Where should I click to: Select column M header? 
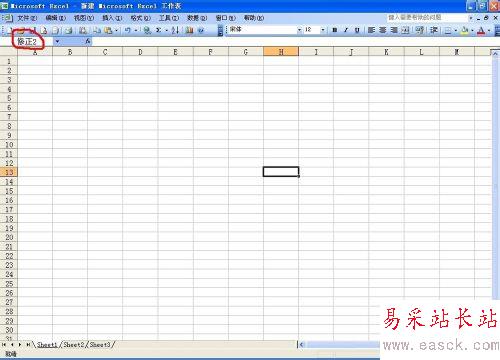457,52
